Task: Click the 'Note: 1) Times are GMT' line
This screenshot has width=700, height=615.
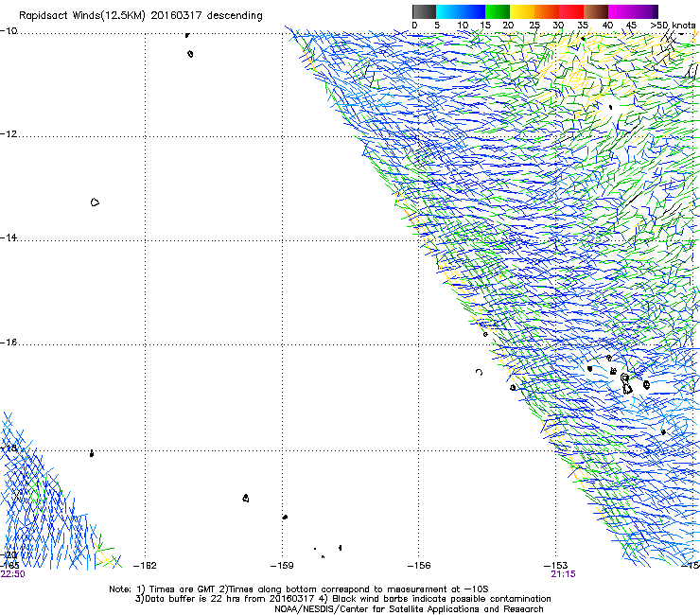Action: [299, 589]
